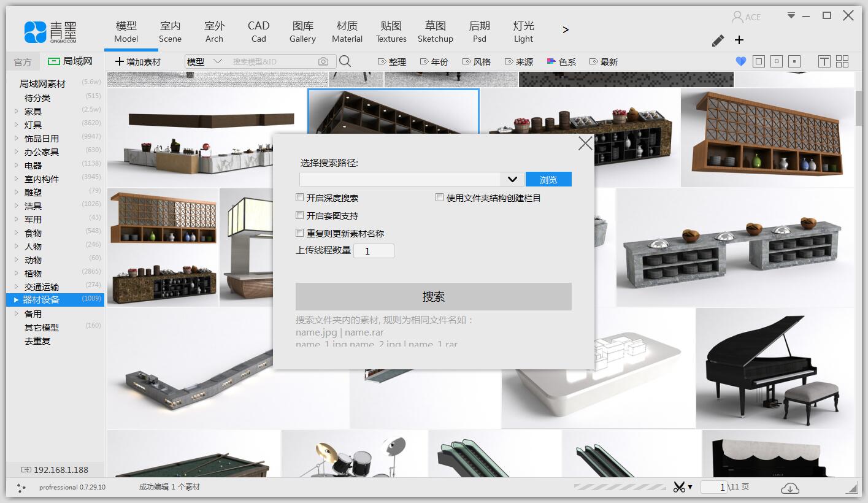The width and height of the screenshot is (868, 503).
Task: Select the medium thumbnail size square icon
Action: 777,61
